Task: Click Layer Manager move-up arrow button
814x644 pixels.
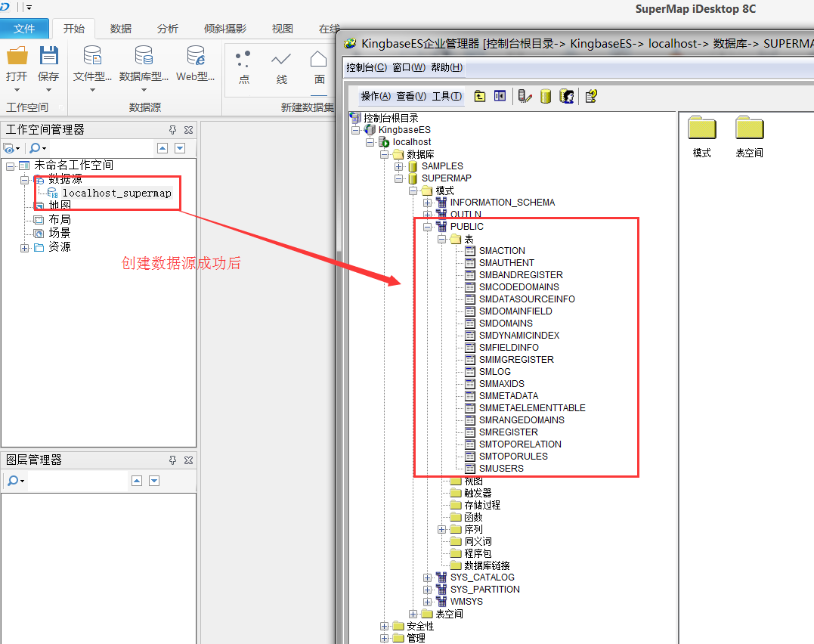Action: coord(137,481)
